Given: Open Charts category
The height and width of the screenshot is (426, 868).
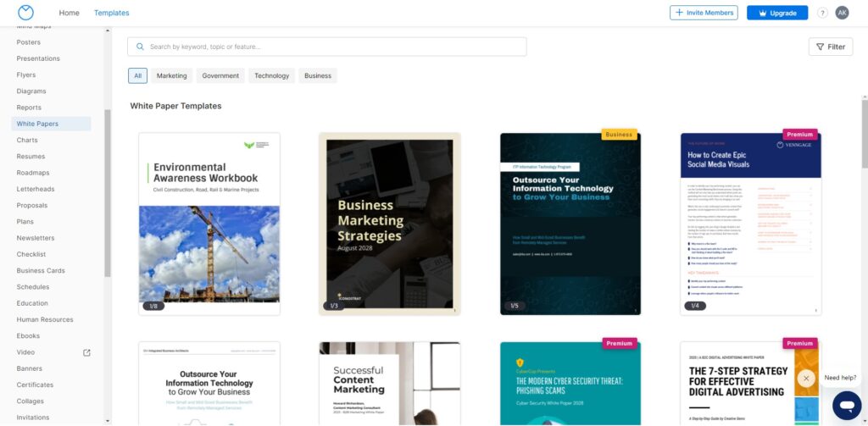Looking at the screenshot, I should (27, 141).
